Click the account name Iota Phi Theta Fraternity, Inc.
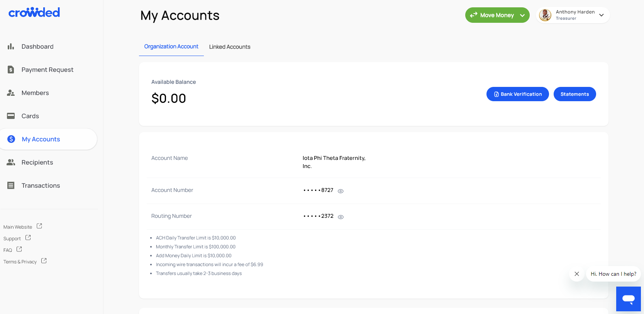 point(334,162)
